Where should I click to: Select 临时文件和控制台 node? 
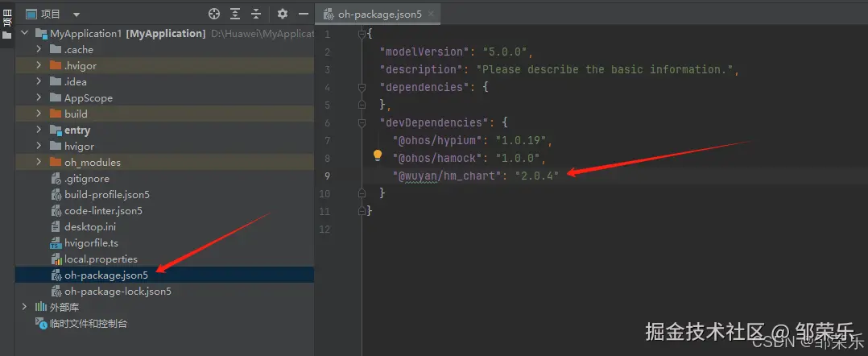[x=89, y=323]
